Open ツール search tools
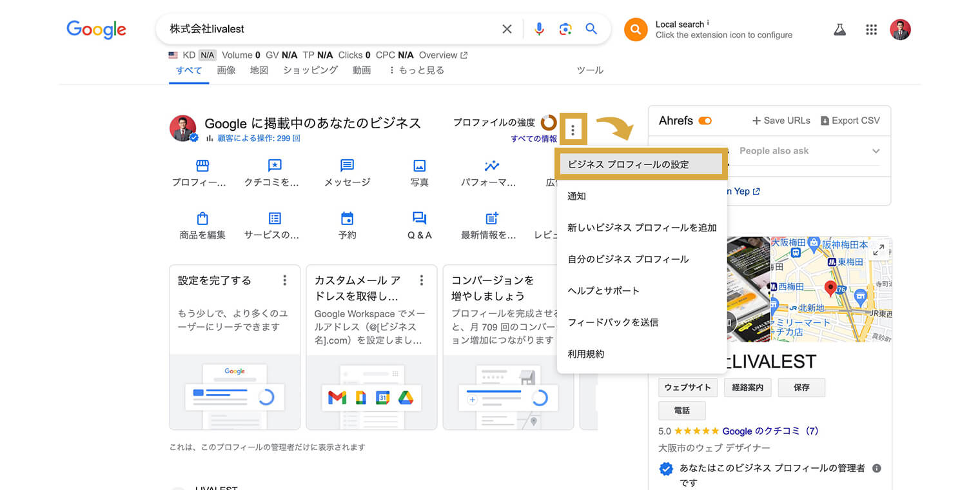Viewport: 980px width, 490px height. click(590, 70)
